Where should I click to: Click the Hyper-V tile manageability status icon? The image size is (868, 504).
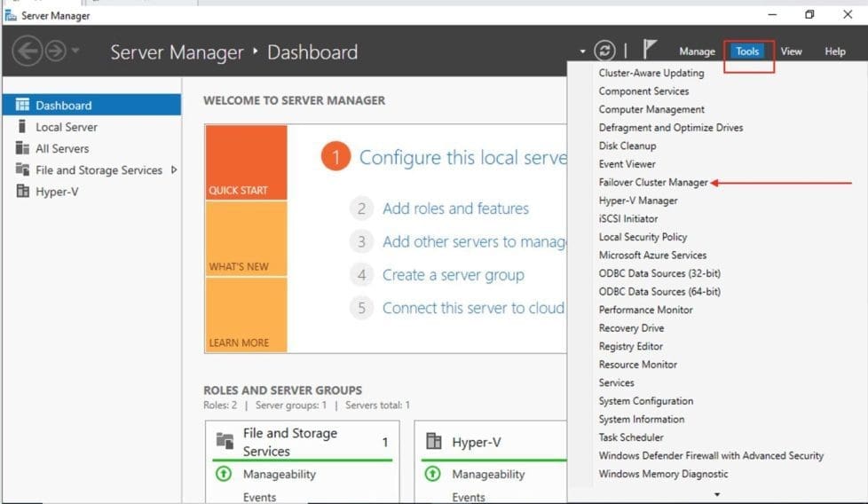(x=433, y=475)
